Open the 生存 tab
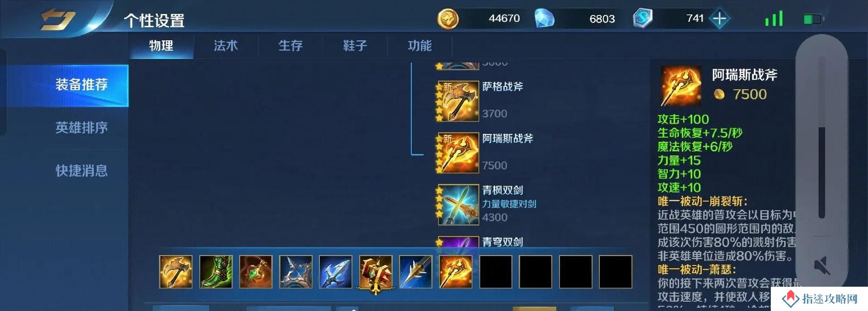 290,46
